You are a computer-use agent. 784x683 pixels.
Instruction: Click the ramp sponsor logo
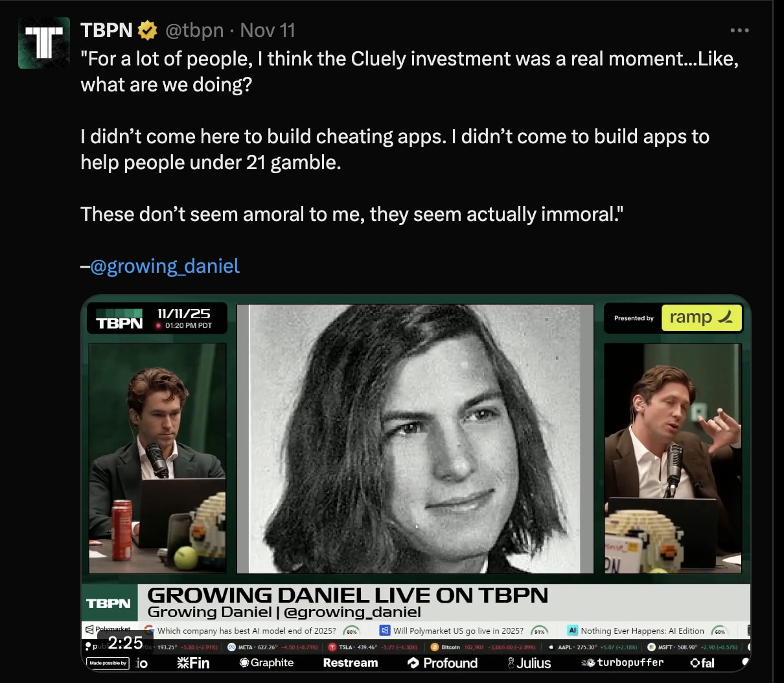tap(701, 318)
